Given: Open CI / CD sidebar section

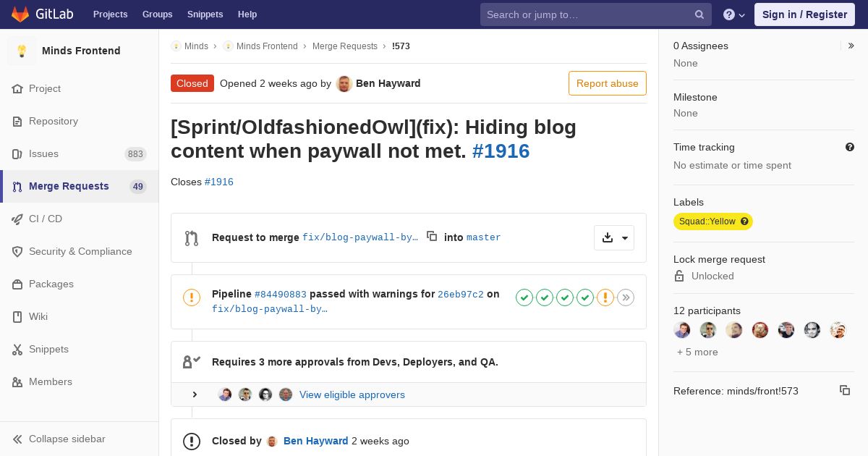Looking at the screenshot, I should pos(80,219).
